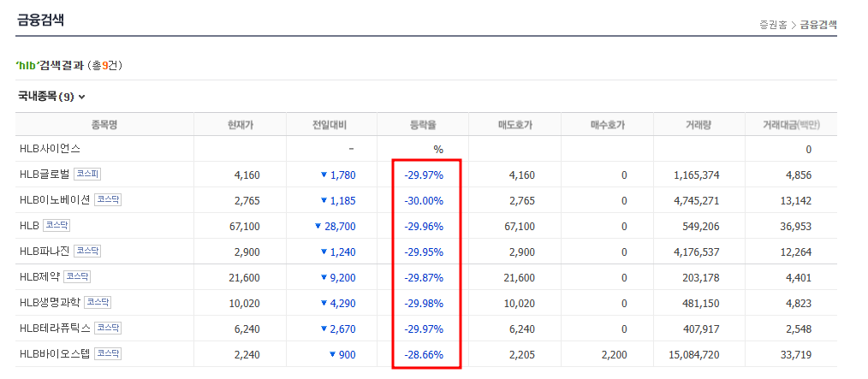Open the HLB제약 stock link
Screen dimensions: 868x379
39,276
